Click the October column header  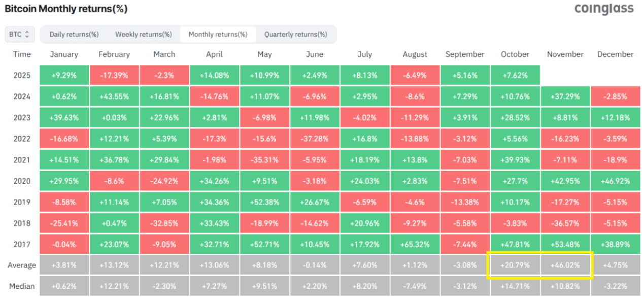[x=515, y=54]
